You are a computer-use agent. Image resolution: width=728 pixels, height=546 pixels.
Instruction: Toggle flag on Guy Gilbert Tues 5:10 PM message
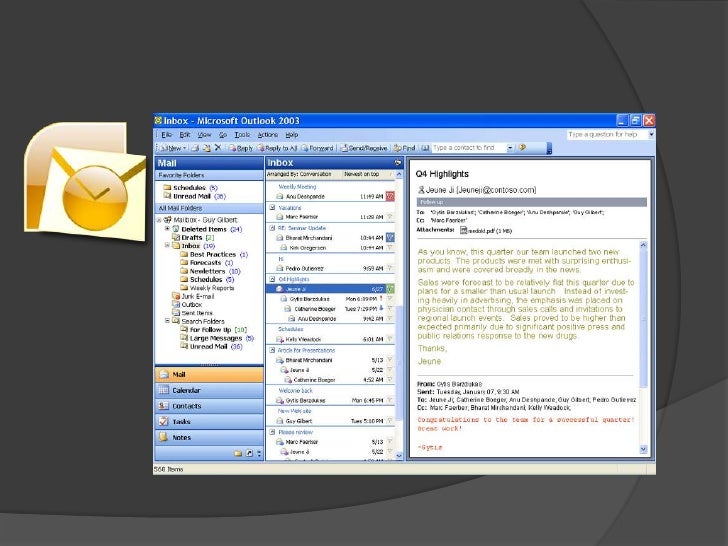tap(390, 421)
